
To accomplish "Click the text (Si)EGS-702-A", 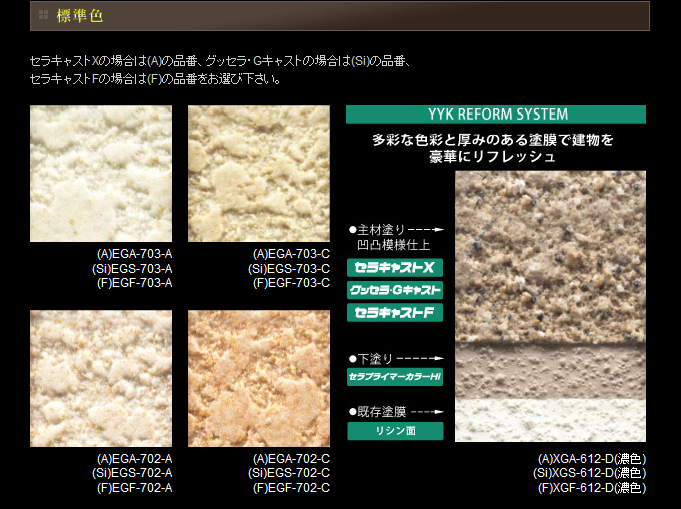I will pos(132,473).
